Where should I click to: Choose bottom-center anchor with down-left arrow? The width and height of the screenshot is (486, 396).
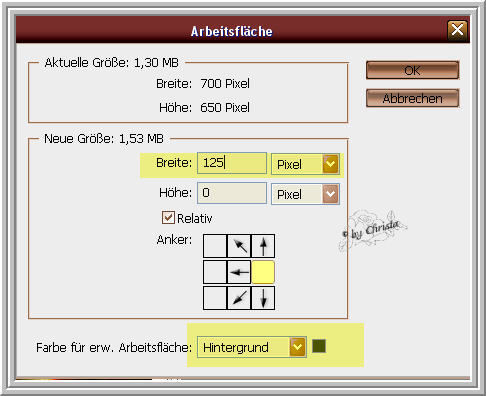239,298
